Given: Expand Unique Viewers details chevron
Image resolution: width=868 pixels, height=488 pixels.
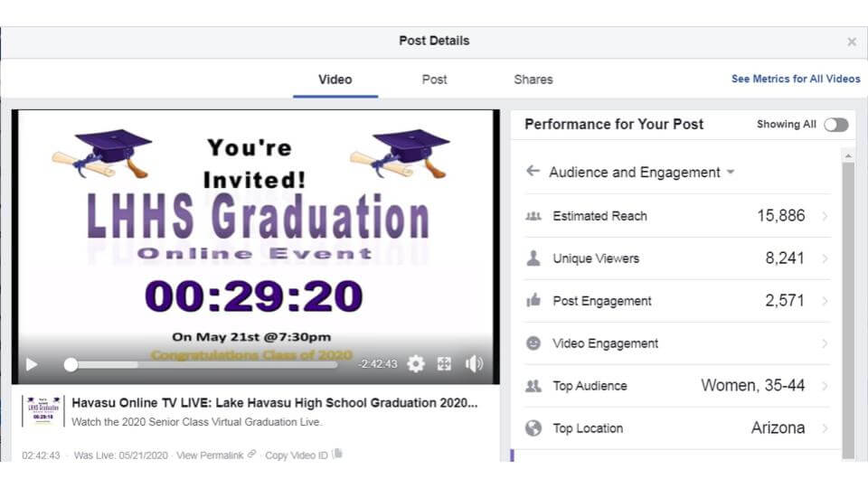Looking at the screenshot, I should 825,258.
